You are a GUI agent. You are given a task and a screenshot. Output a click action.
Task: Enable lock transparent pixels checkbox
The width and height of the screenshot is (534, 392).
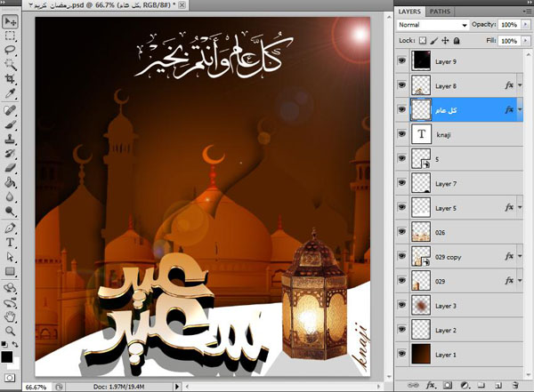click(x=423, y=41)
